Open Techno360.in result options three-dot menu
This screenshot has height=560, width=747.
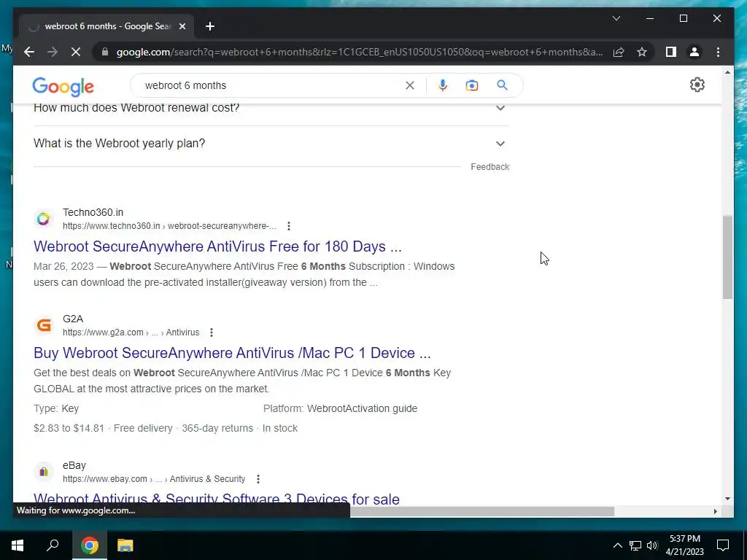click(289, 226)
